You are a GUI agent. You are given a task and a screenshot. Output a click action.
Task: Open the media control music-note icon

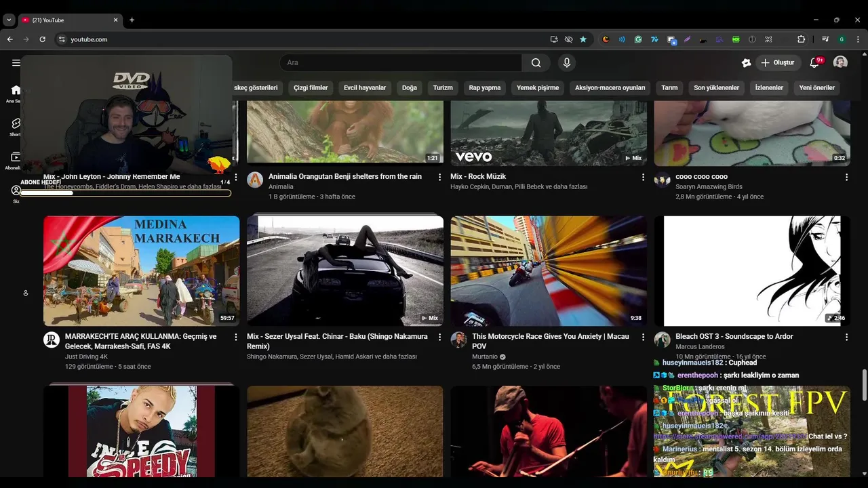tap(825, 39)
